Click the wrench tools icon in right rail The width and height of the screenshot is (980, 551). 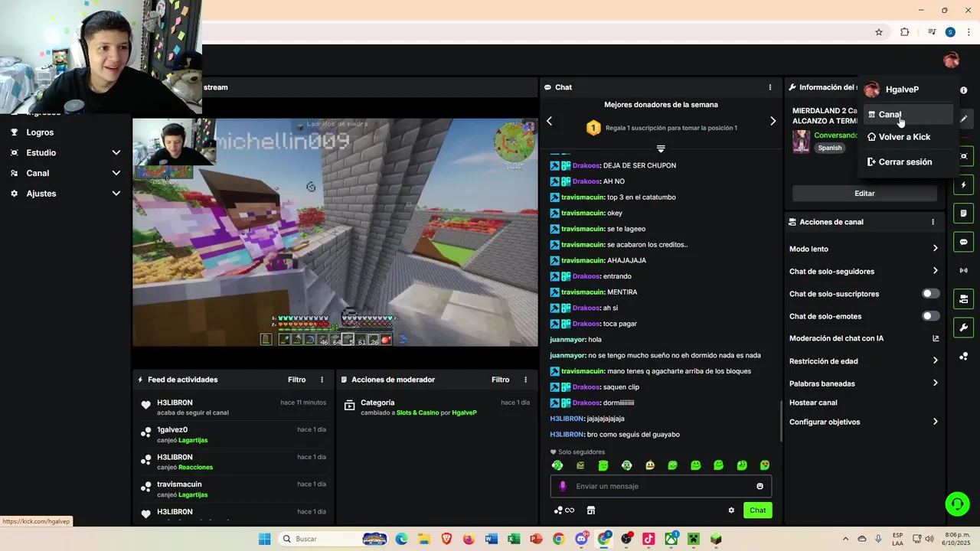pyautogui.click(x=963, y=328)
